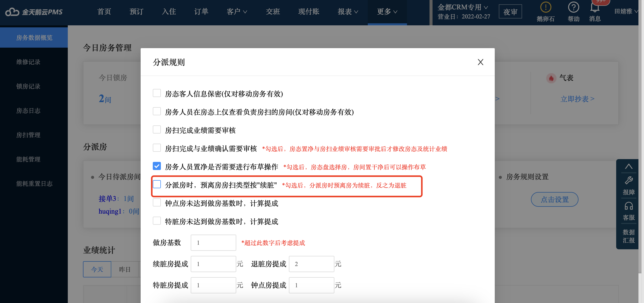Screen dimensions: 644x303
Task: Open the 金都CRM专用 hotel selector
Action: (x=463, y=7)
